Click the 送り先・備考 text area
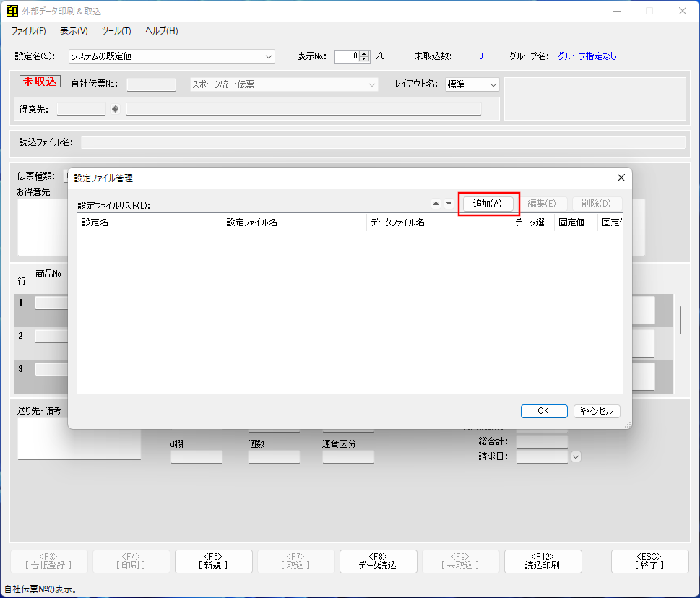Screen dimensions: 700x598 click(79, 438)
